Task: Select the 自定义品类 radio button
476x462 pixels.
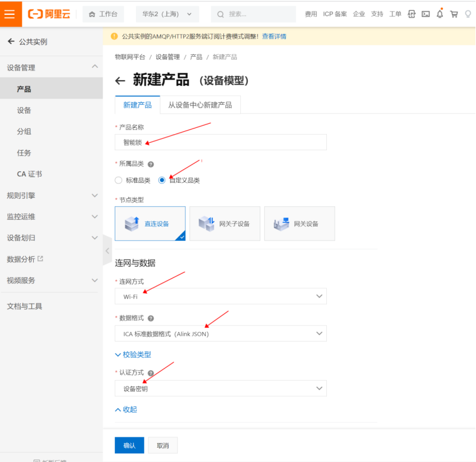Action: [x=161, y=179]
